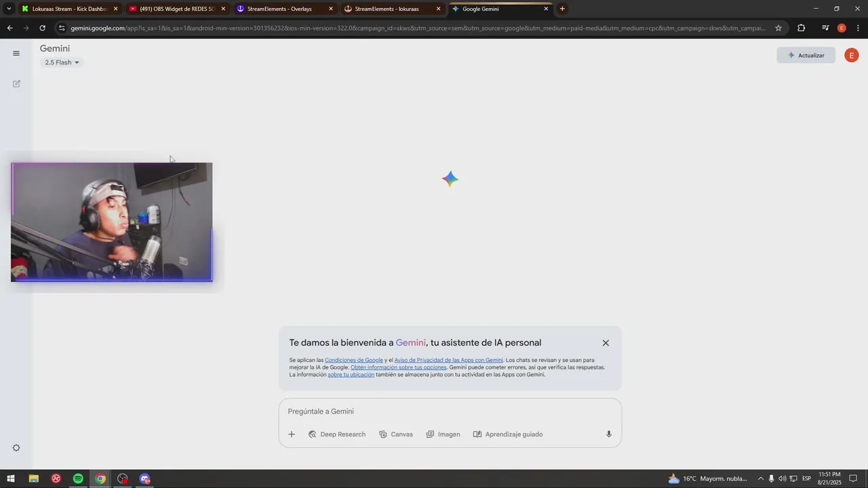The width and height of the screenshot is (868, 488).
Task: Reload the page with the refresh icon
Action: (43, 28)
